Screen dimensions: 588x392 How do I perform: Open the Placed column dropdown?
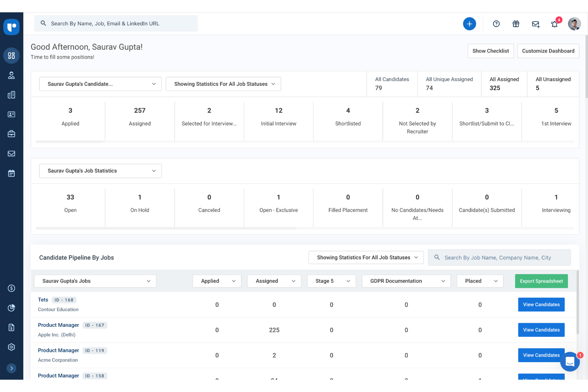(x=480, y=281)
